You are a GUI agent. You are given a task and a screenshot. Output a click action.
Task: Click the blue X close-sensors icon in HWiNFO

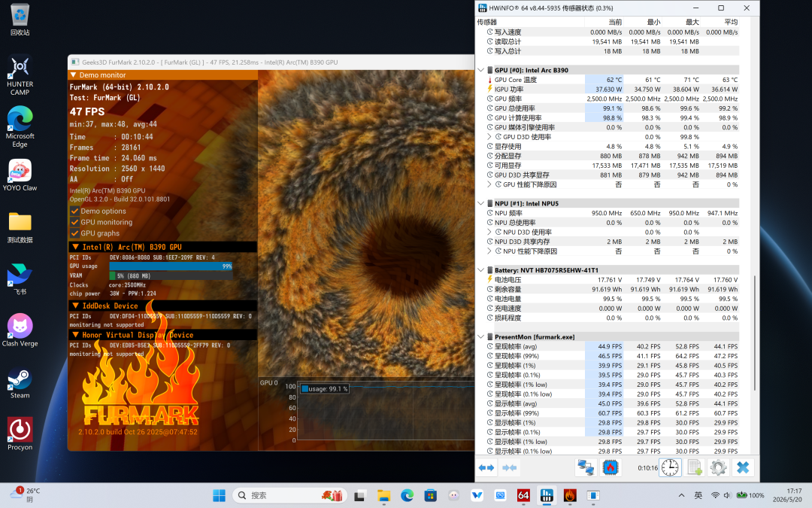point(743,467)
